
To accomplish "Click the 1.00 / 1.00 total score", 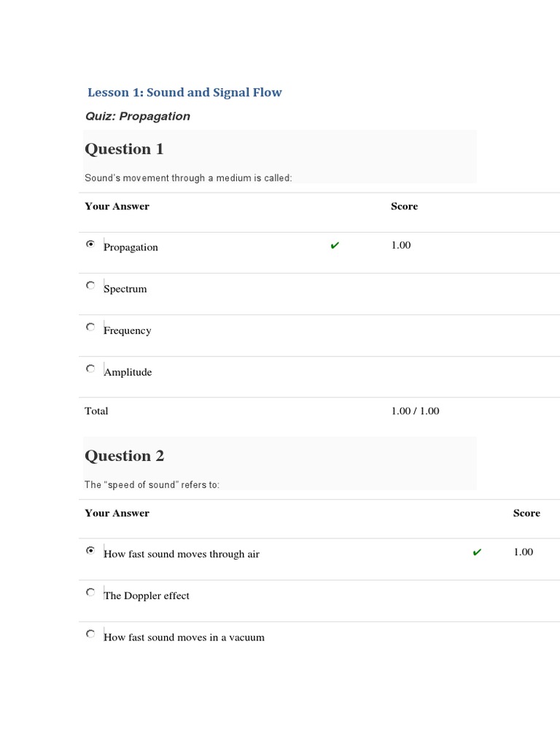I will 415,411.
